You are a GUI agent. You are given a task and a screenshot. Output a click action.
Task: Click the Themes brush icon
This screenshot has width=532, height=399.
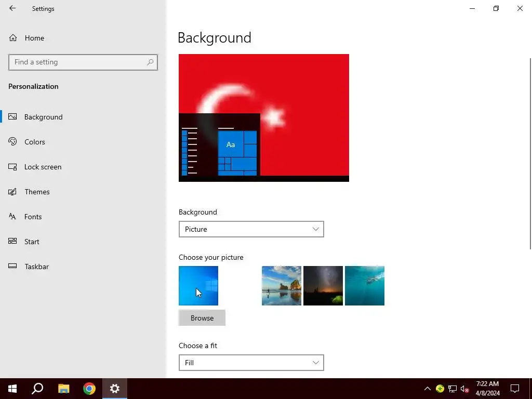coord(12,192)
